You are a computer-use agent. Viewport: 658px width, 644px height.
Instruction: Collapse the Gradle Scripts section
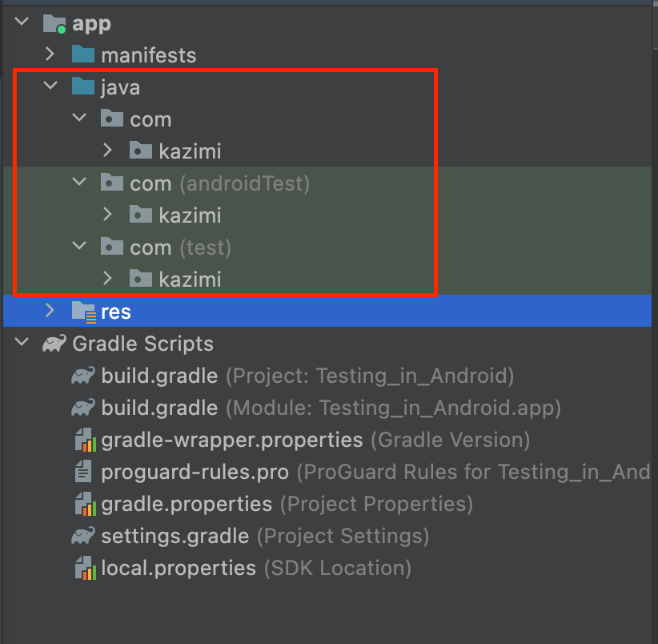(20, 344)
